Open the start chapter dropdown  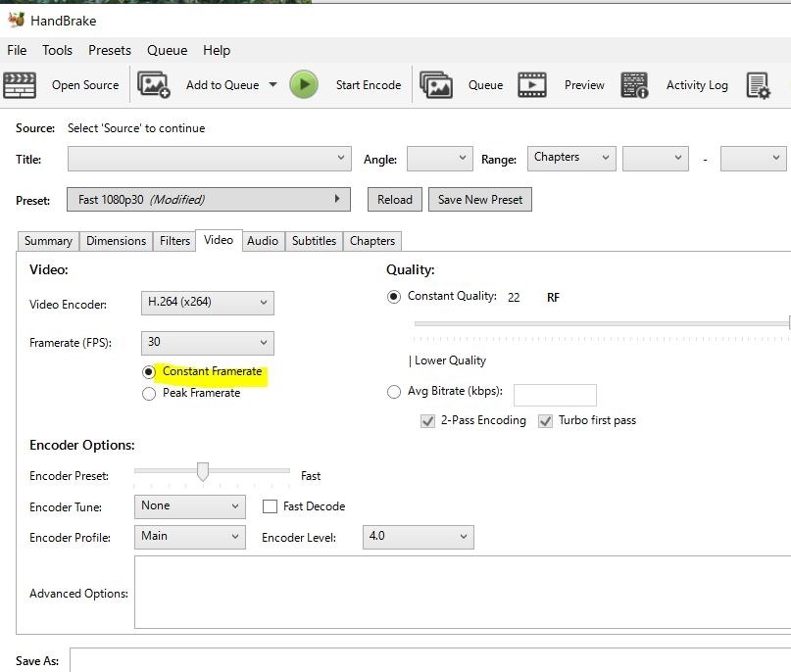[x=656, y=159]
